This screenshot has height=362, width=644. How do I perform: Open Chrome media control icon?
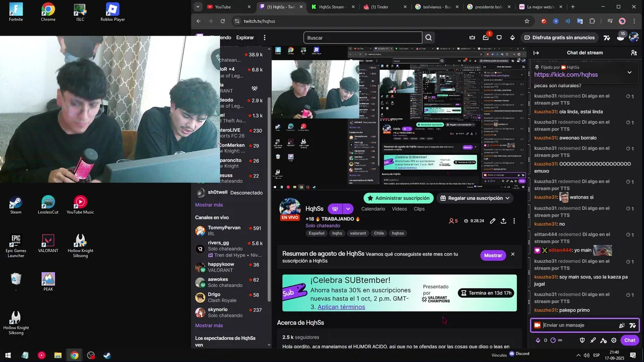tap(610, 21)
